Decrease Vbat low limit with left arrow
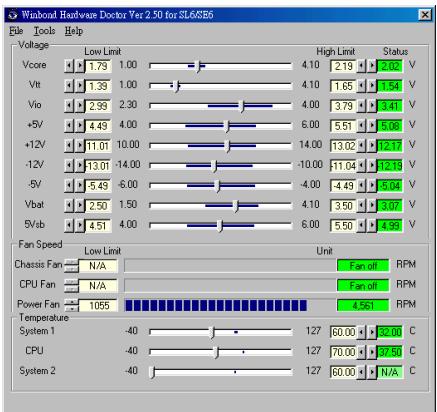Viewport: 437px width, 412px height. tap(69, 206)
